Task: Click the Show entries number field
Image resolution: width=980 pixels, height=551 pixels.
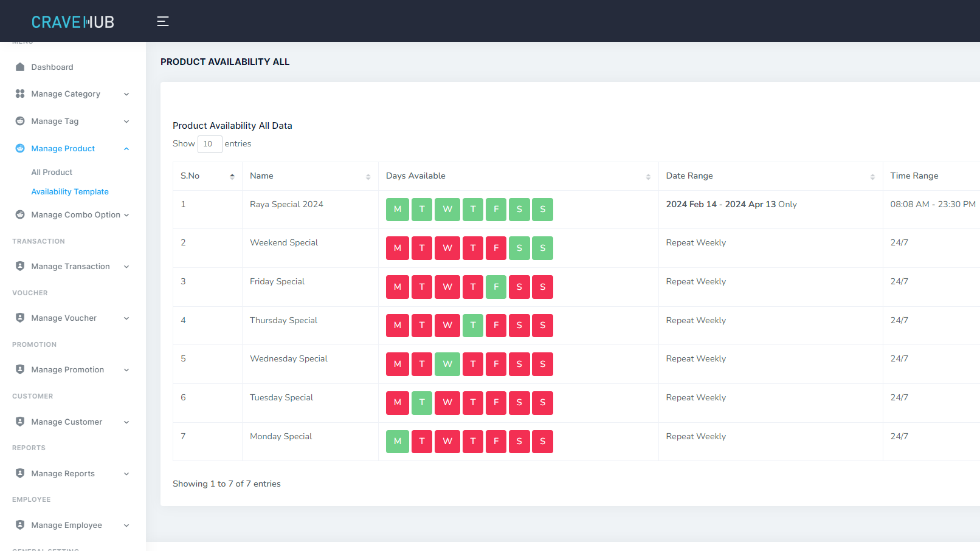Action: click(x=209, y=144)
